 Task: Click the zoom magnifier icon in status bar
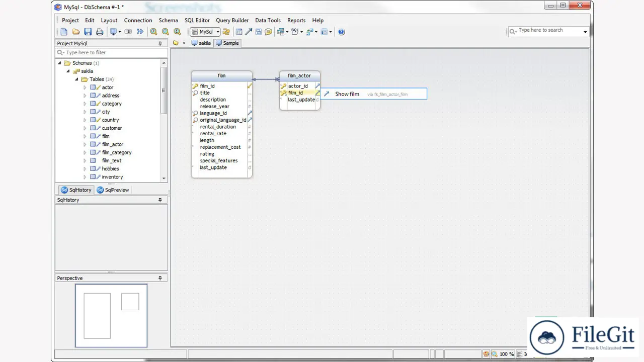[494, 354]
